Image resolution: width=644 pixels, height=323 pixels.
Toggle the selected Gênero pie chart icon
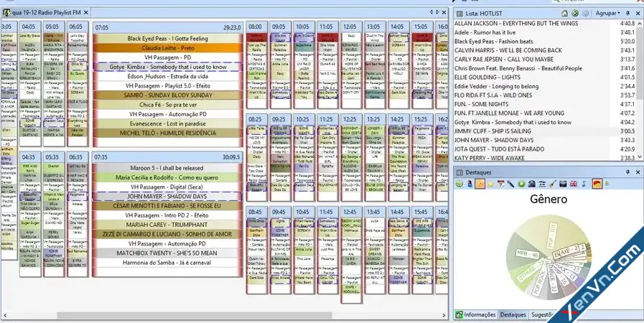click(x=597, y=184)
